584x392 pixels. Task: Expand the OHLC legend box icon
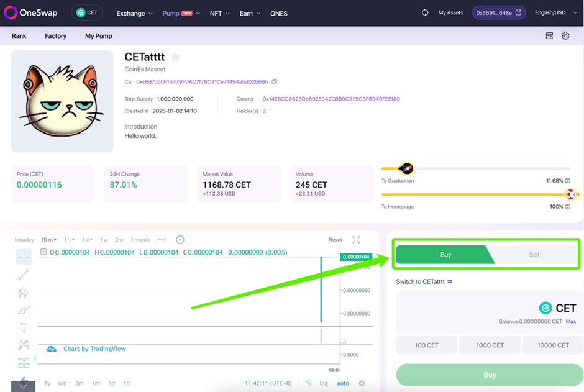pos(43,252)
